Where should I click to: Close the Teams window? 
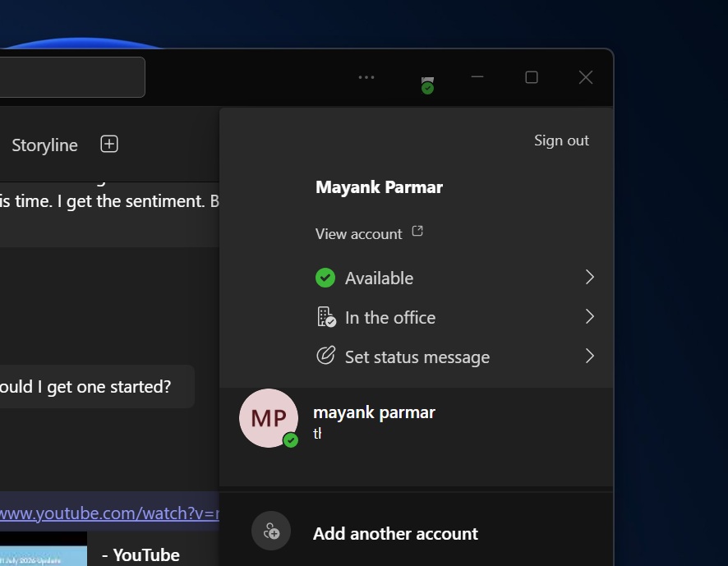coord(586,77)
